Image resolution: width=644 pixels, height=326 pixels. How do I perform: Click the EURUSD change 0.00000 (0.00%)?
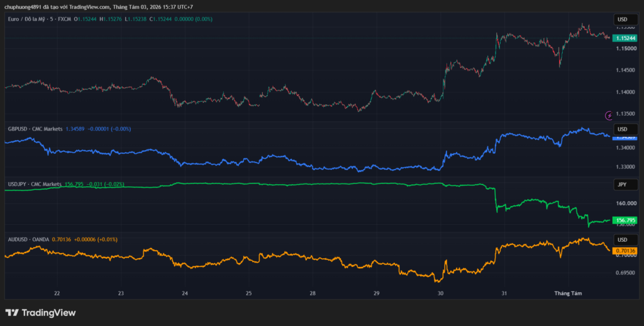(x=194, y=19)
